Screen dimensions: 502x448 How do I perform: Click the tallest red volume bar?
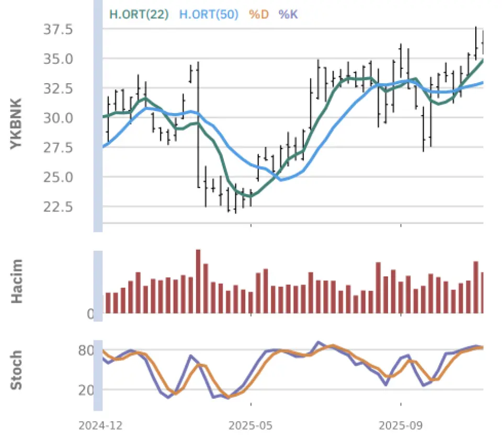coord(198,281)
